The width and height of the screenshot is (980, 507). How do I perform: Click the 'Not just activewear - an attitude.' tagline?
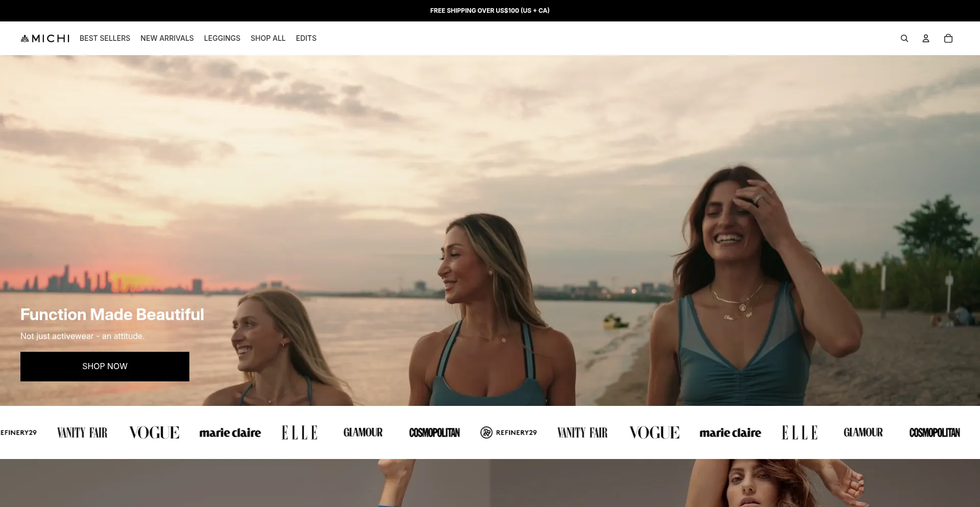82,336
